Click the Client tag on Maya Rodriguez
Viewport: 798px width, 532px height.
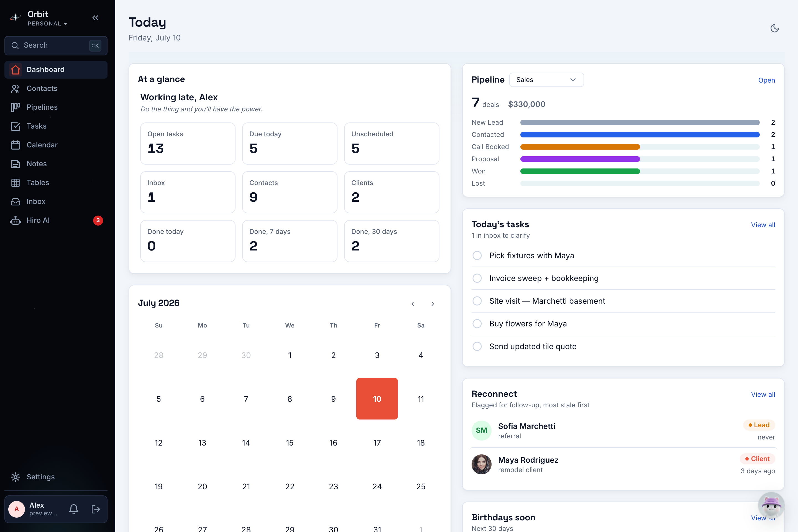[x=757, y=459]
